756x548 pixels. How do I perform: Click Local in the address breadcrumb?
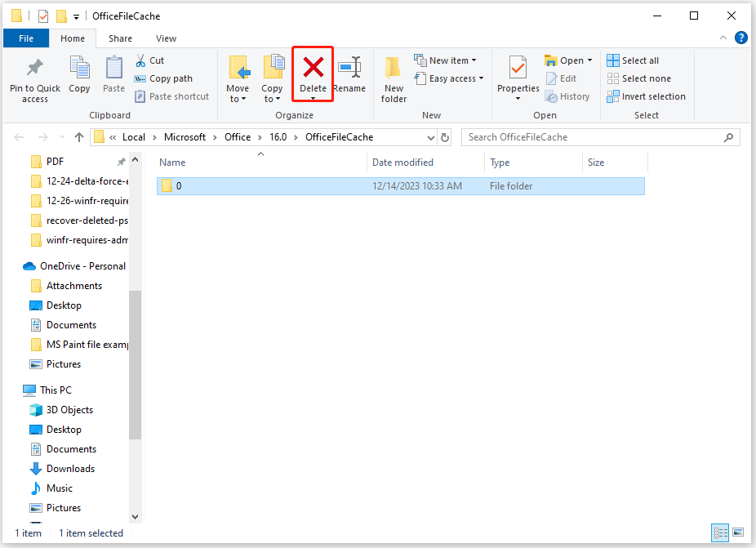click(134, 137)
